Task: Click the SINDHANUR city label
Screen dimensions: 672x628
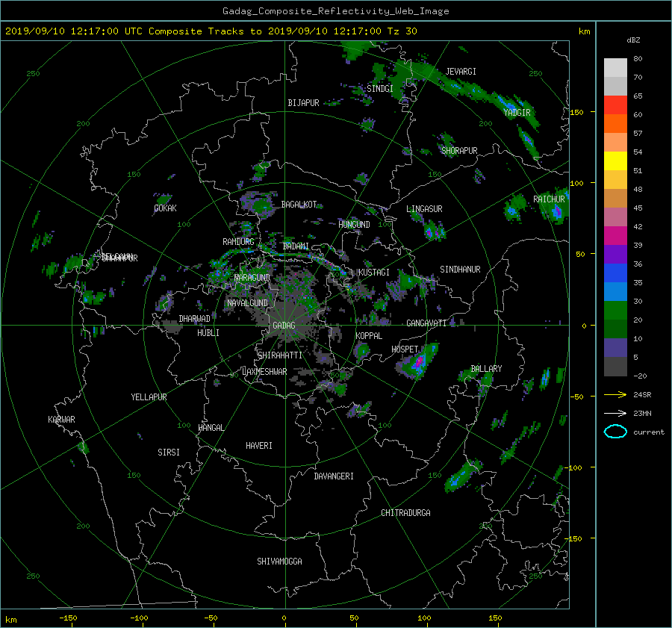Action: click(460, 270)
